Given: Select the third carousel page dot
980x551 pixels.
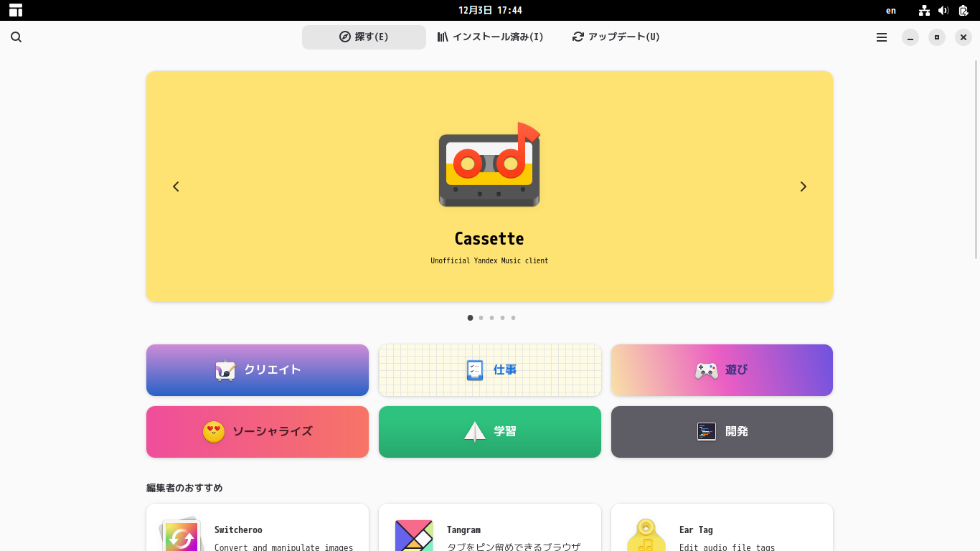Looking at the screenshot, I should pyautogui.click(x=491, y=318).
